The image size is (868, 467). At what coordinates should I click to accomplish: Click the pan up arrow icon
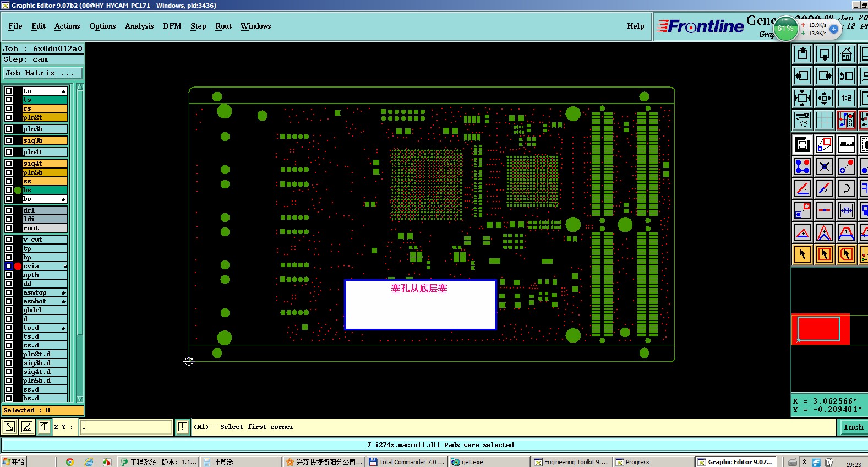click(803, 54)
